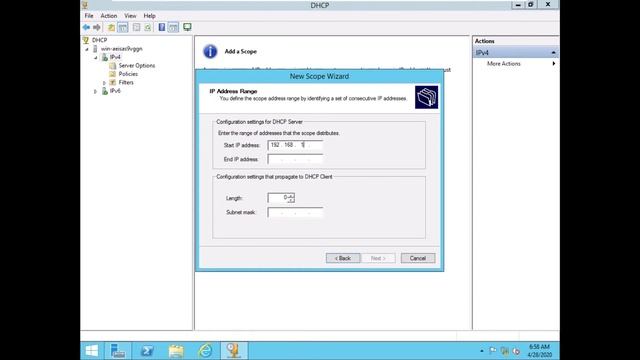Select the Server Options tree item

137,65
